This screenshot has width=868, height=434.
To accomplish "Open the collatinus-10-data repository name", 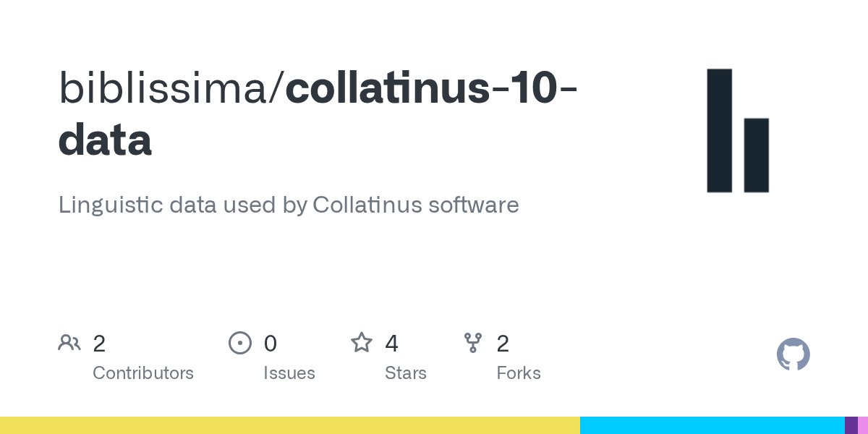I will pyautogui.click(x=318, y=114).
